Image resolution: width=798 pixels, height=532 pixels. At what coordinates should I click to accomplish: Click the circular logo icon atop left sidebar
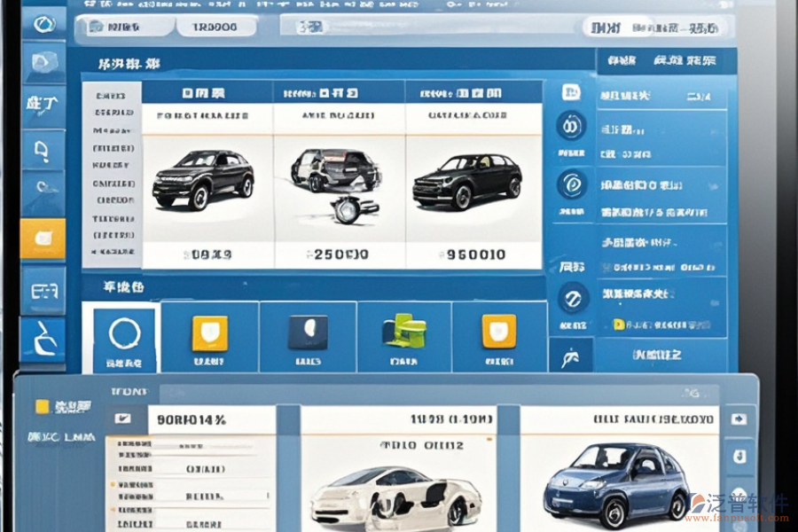pos(43,24)
